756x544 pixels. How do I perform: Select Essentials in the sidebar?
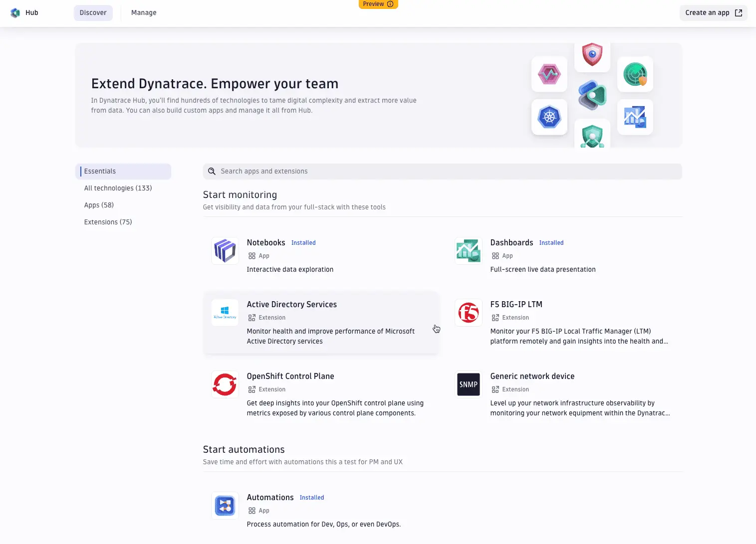123,171
